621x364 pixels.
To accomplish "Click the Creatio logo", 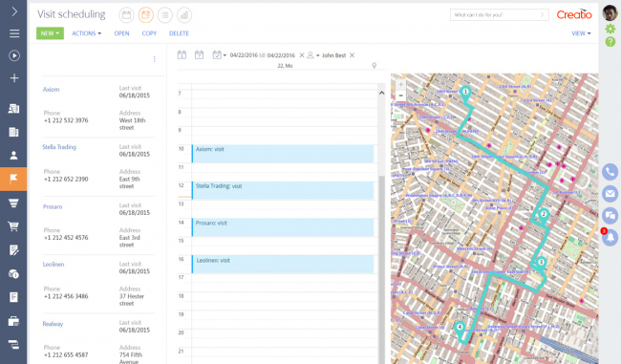I will coord(574,14).
